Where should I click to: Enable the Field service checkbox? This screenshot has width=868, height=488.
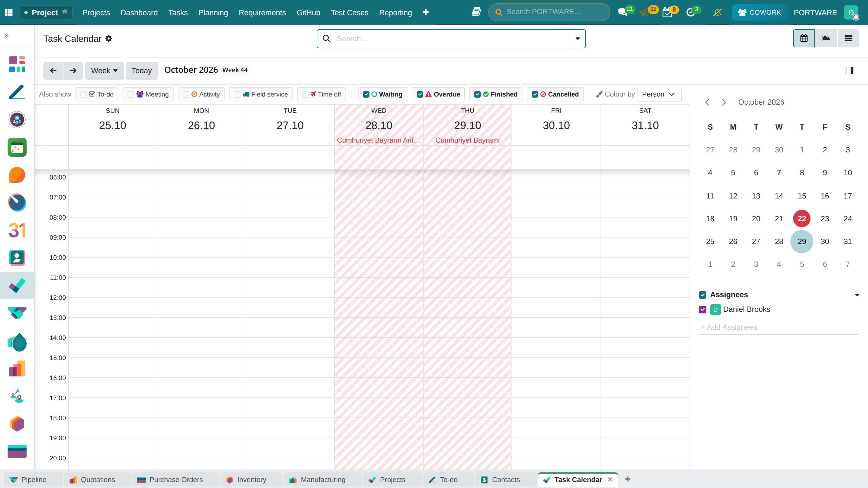tap(237, 94)
